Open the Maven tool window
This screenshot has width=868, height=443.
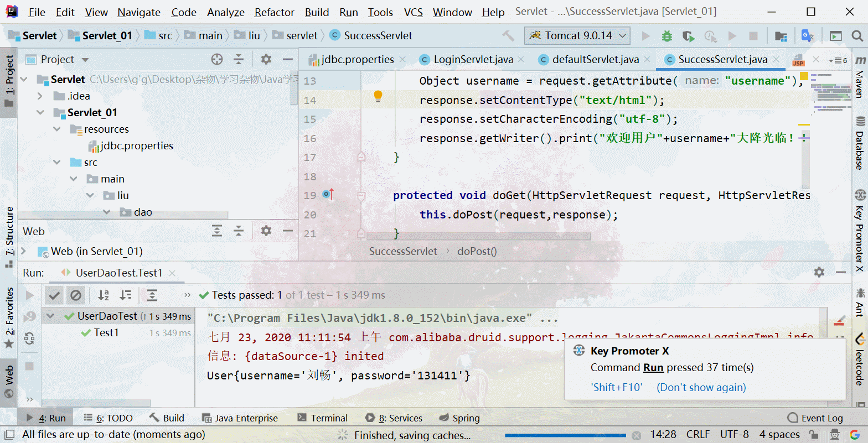860,76
